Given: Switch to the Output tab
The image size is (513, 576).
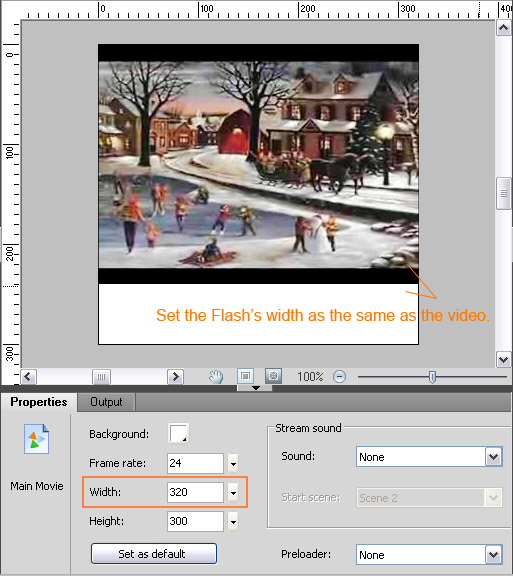Looking at the screenshot, I should coord(106,402).
